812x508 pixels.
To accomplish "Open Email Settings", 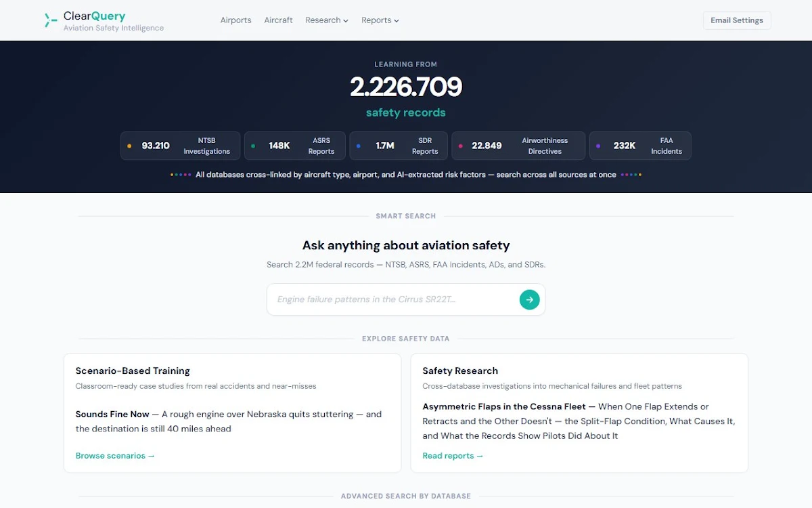I will click(737, 20).
